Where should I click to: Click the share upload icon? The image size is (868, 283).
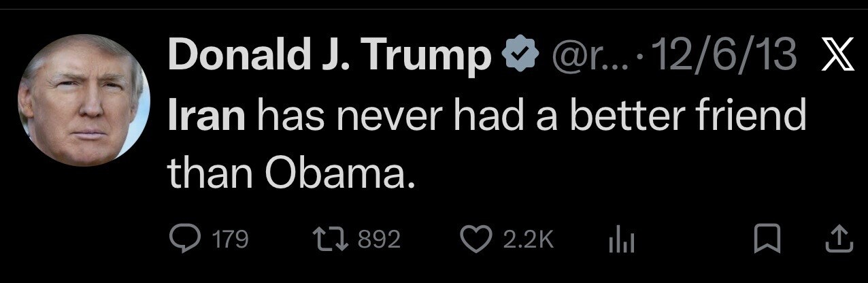(x=838, y=238)
